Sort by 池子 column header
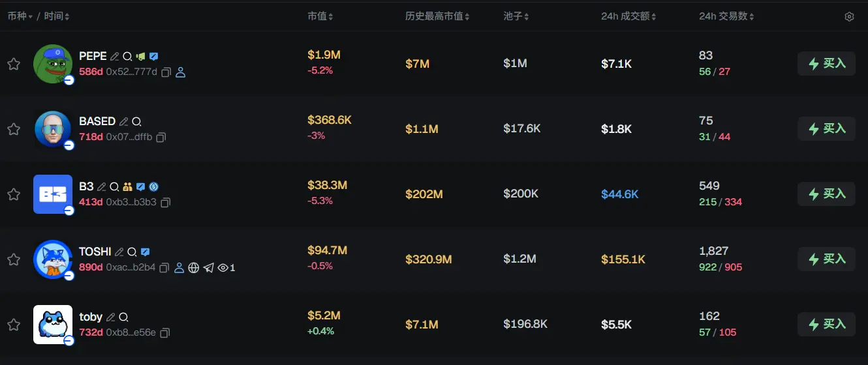This screenshot has height=365, width=868. point(516,16)
